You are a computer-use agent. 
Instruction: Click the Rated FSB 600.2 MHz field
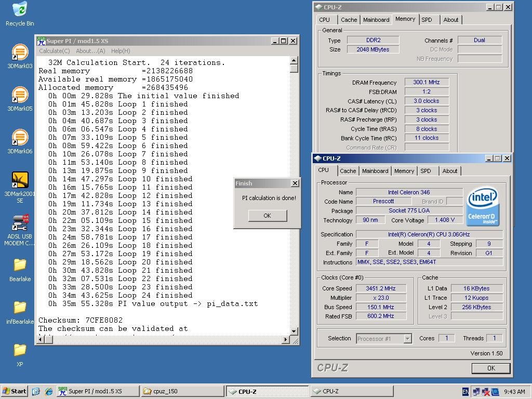[x=381, y=316]
